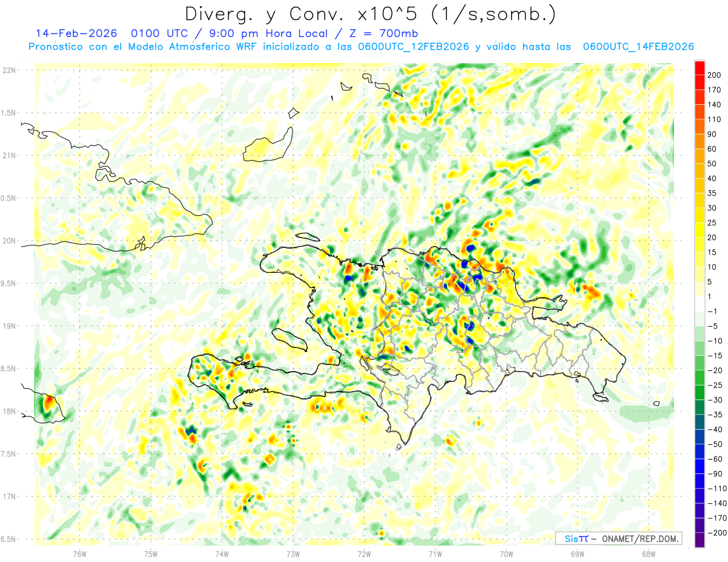Click the "6.5N" latitude label
This screenshot has height=562, width=728.
coord(9,540)
